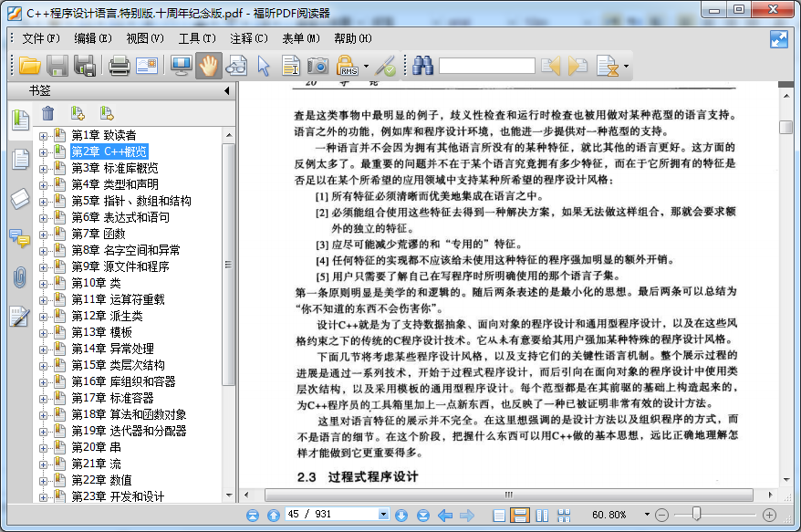This screenshot has height=532, width=801.
Task: Open the 注释(C) menu
Action: point(249,38)
